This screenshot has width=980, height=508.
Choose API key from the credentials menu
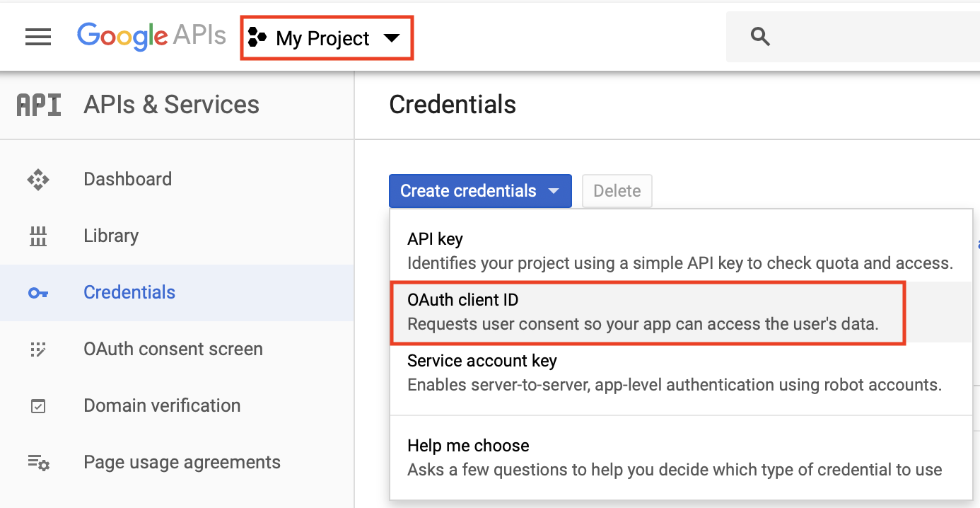[x=681, y=251]
